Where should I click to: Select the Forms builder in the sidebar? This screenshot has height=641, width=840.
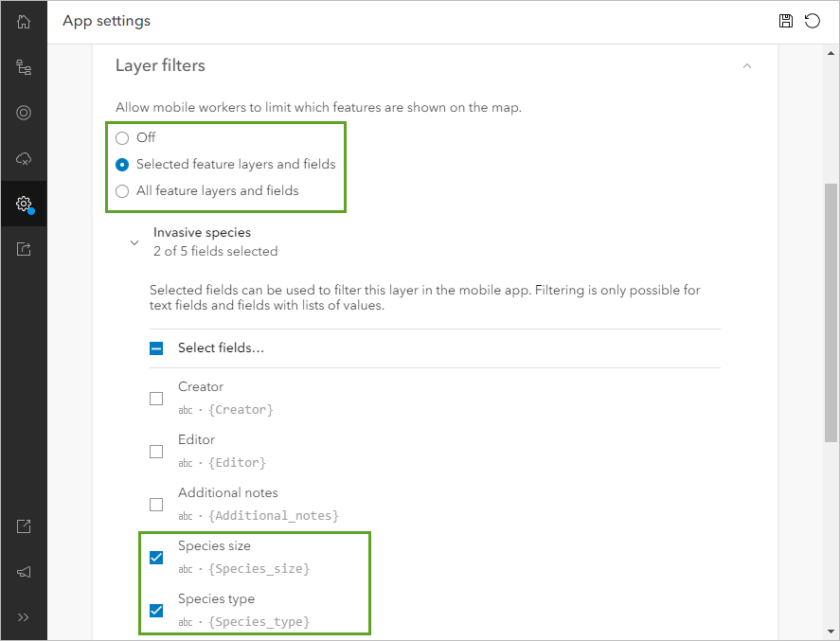pos(24,66)
